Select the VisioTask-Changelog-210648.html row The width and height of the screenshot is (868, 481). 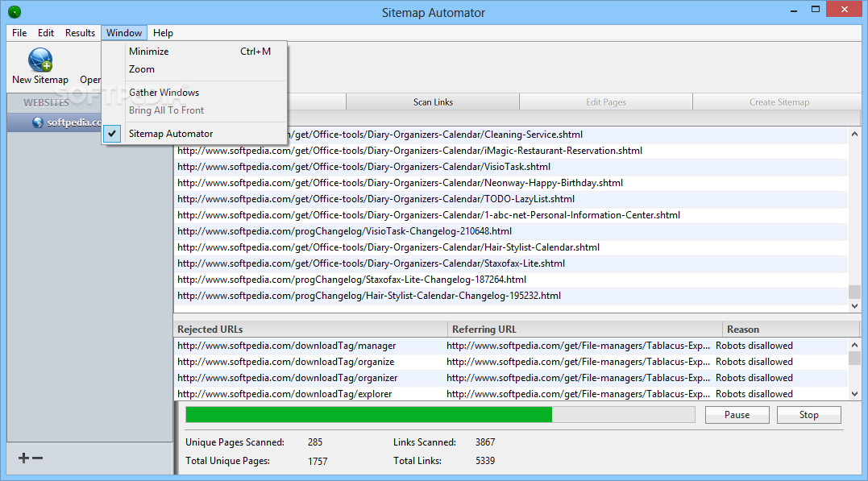click(511, 230)
